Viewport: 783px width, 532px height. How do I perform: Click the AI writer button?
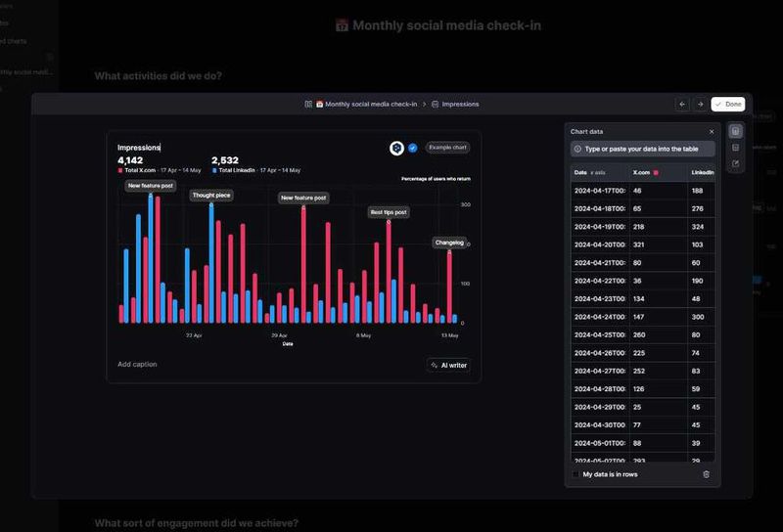pyautogui.click(x=449, y=365)
